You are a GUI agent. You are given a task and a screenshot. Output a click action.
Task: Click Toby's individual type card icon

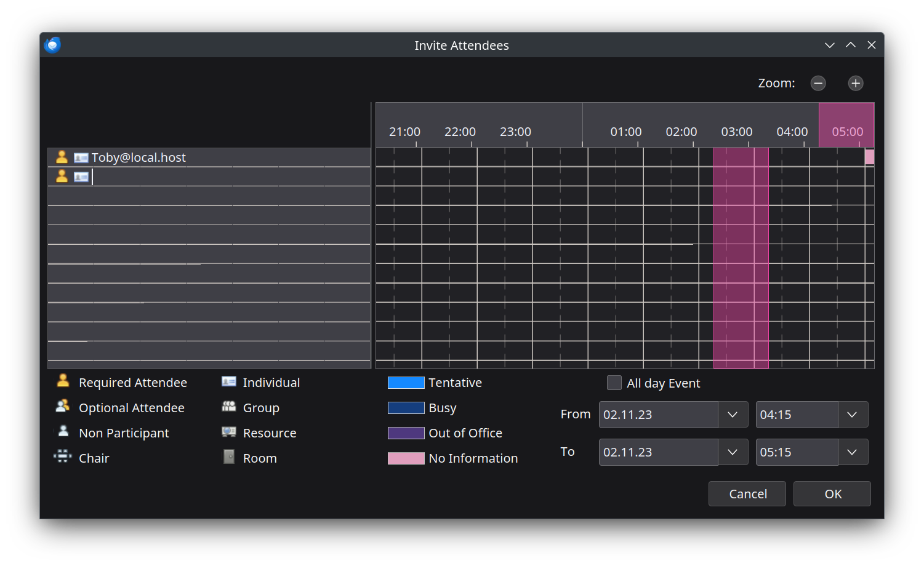tap(81, 158)
